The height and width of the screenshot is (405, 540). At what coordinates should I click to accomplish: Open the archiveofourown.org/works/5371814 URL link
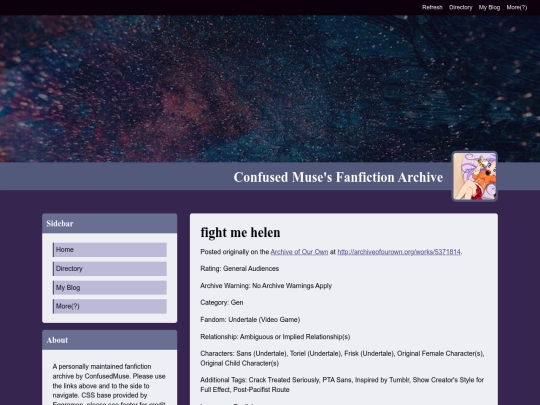tap(399, 252)
